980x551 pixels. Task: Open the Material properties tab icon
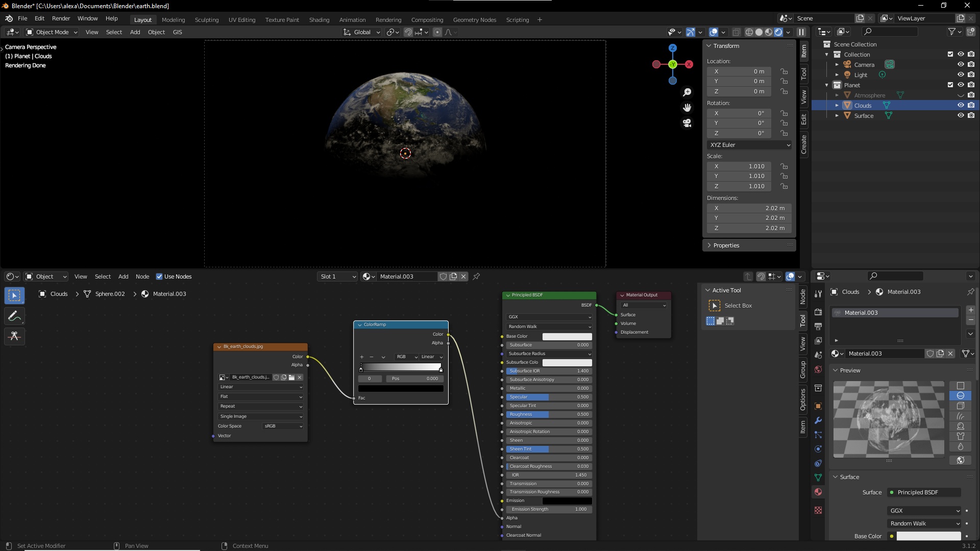(x=818, y=492)
